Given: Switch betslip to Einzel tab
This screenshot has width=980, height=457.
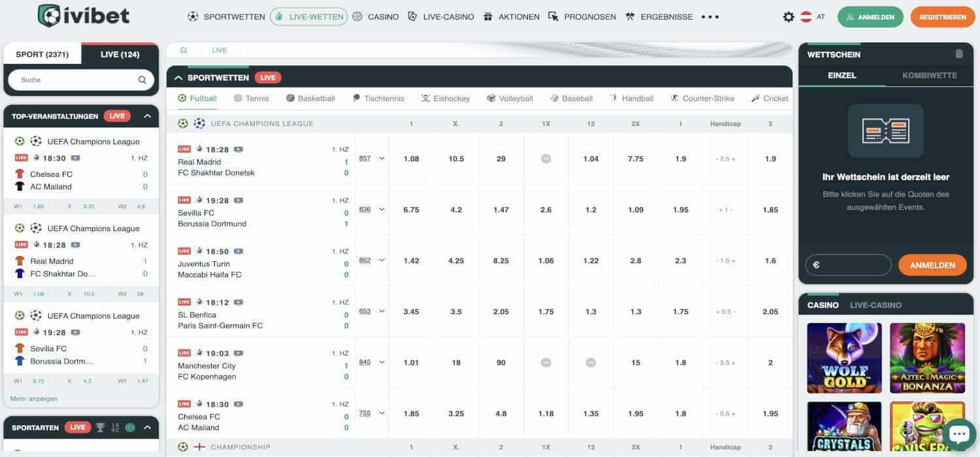Looking at the screenshot, I should (842, 76).
